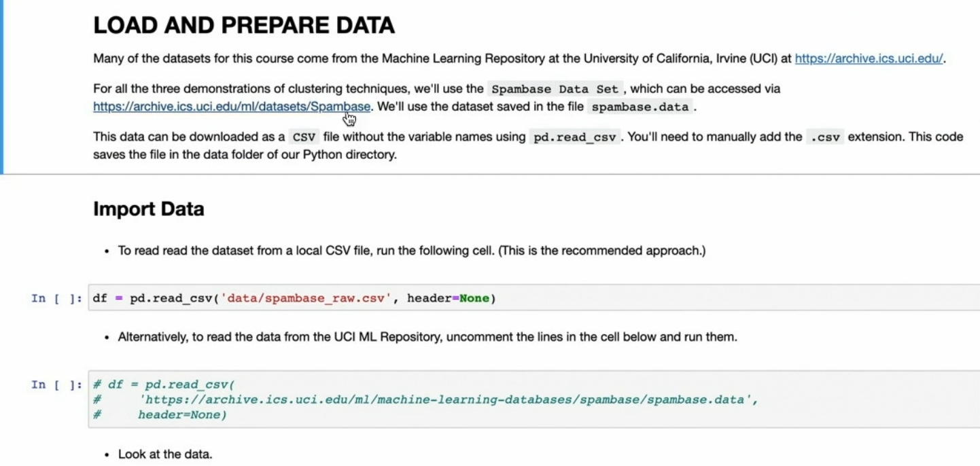Click the 'spambase.data' inline code in paragraph
Image resolution: width=980 pixels, height=466 pixels.
pyautogui.click(x=640, y=107)
